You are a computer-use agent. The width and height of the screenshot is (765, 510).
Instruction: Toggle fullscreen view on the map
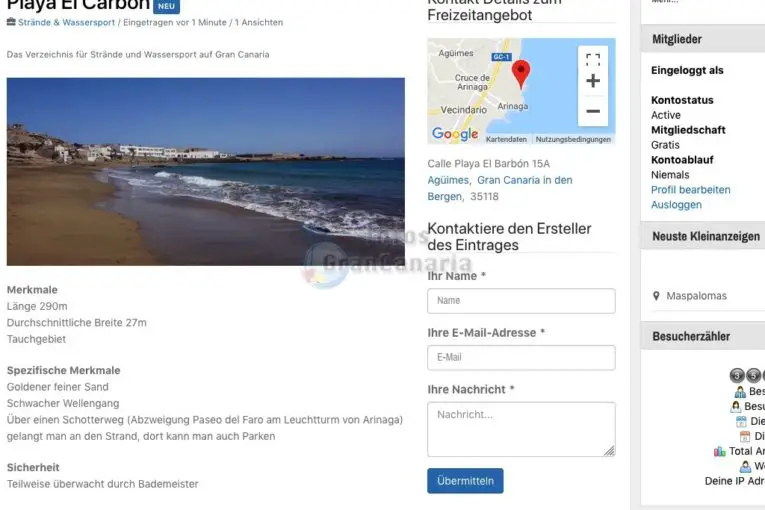click(x=593, y=60)
